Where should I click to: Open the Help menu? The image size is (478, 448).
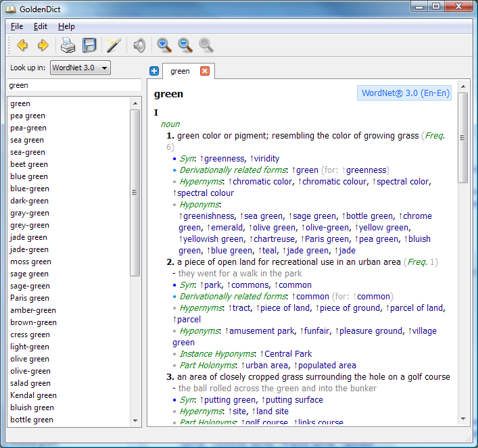tap(66, 26)
